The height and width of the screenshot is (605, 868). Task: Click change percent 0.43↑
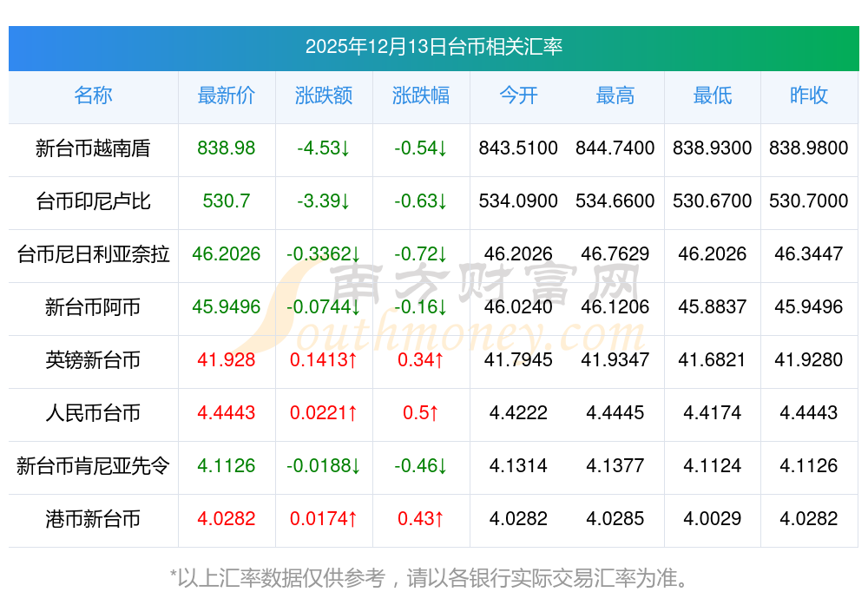[x=421, y=519]
